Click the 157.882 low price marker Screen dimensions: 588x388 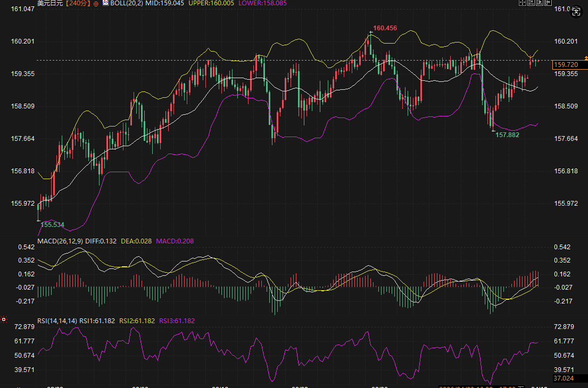[507, 135]
